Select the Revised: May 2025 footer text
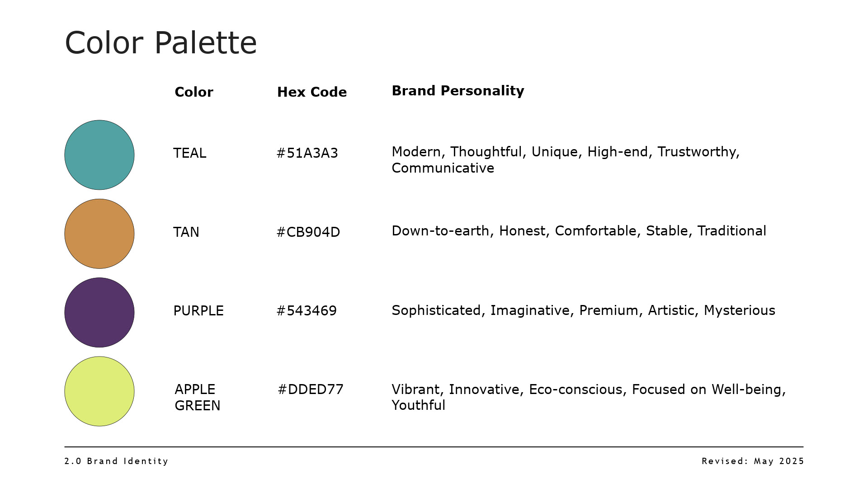868x488 pixels. pos(753,461)
